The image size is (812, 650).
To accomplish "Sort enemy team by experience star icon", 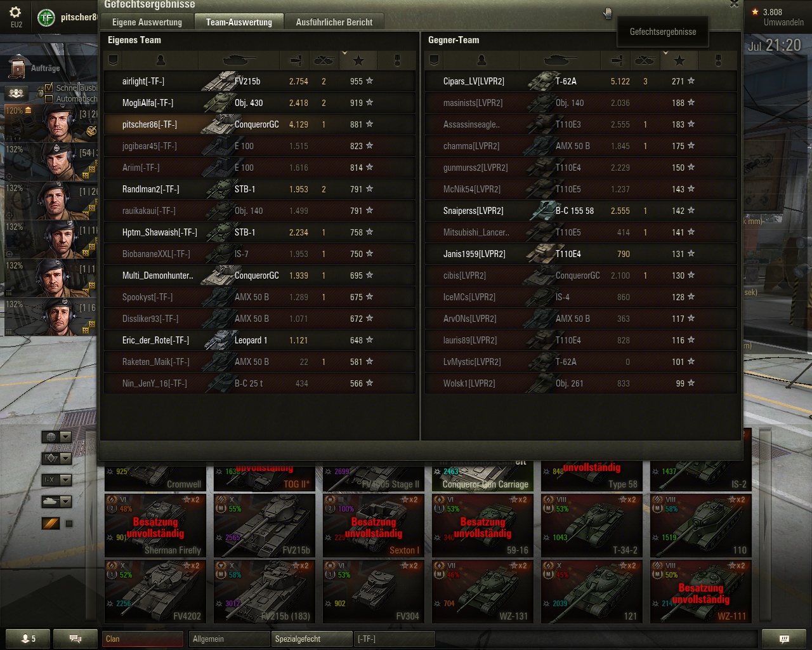I will (x=679, y=60).
